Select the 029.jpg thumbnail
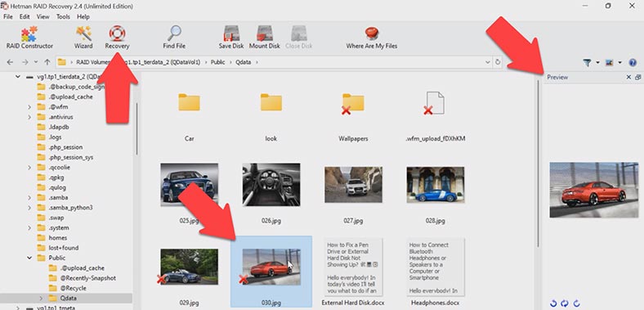644x310 pixels. [x=190, y=267]
